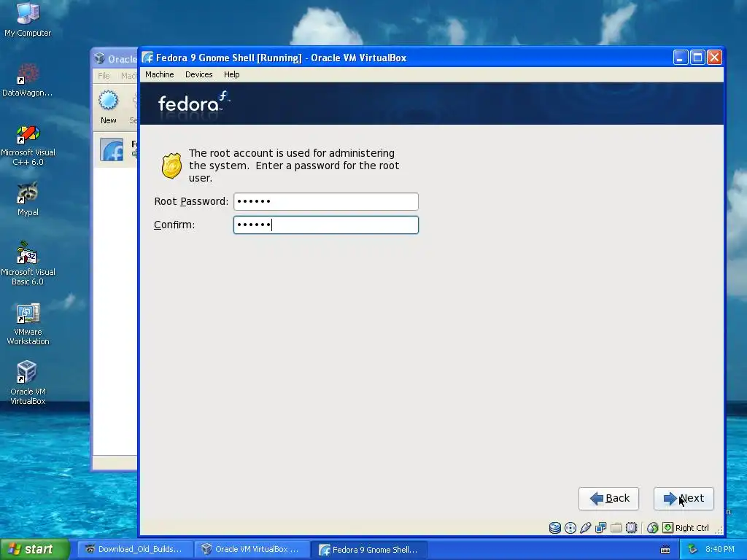Click the virtualization chip status icon

631,528
